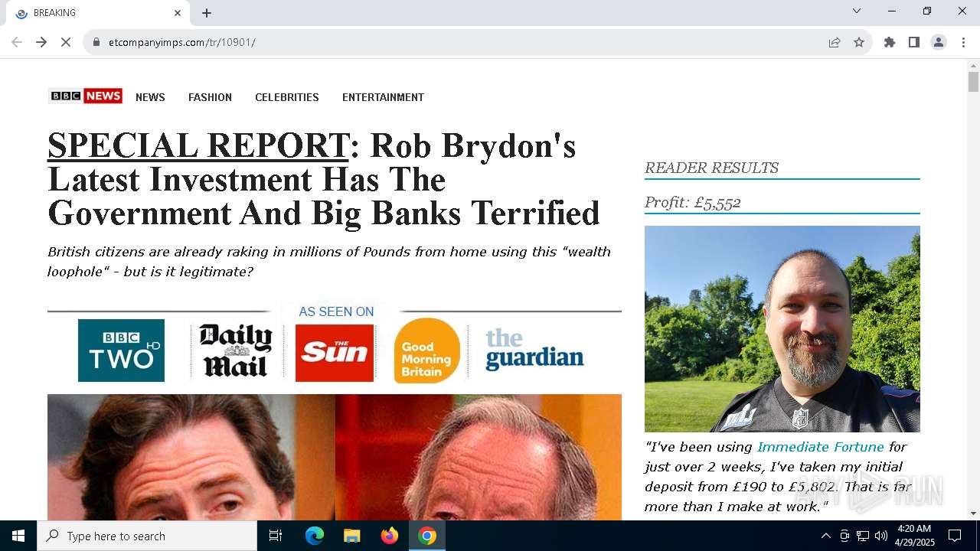Click the BBC Two HD logo

click(x=121, y=350)
